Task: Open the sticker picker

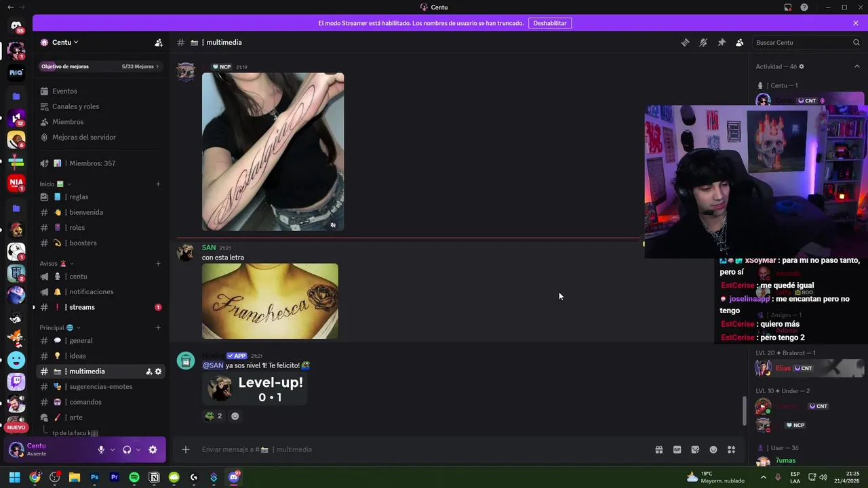Action: [x=695, y=449]
